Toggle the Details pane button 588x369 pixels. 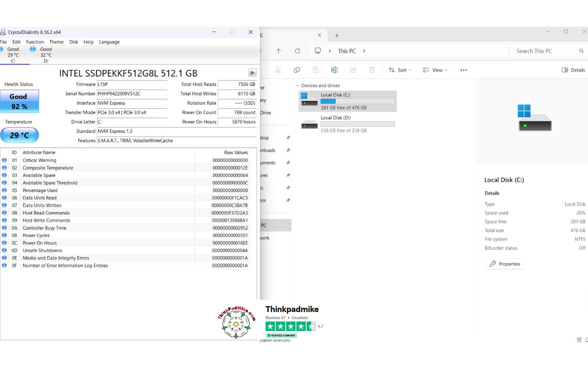coord(573,70)
